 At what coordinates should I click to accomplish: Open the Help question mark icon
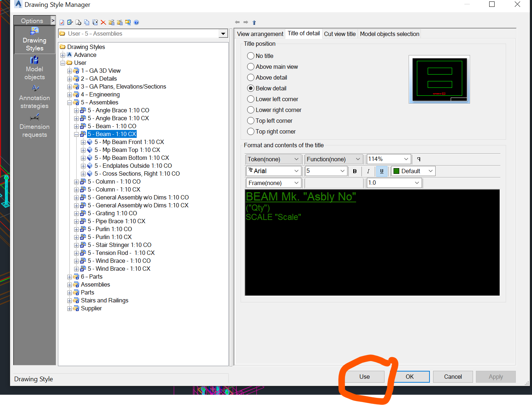pyautogui.click(x=136, y=22)
